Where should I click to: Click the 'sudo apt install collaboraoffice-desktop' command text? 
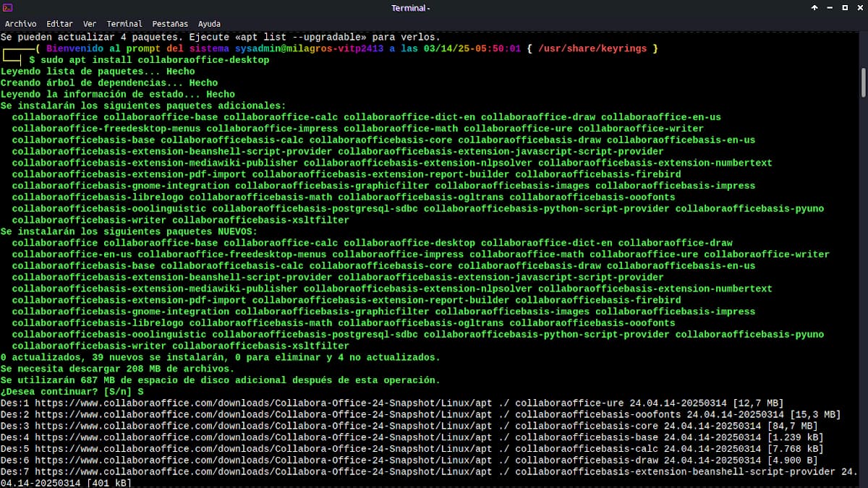pos(155,60)
